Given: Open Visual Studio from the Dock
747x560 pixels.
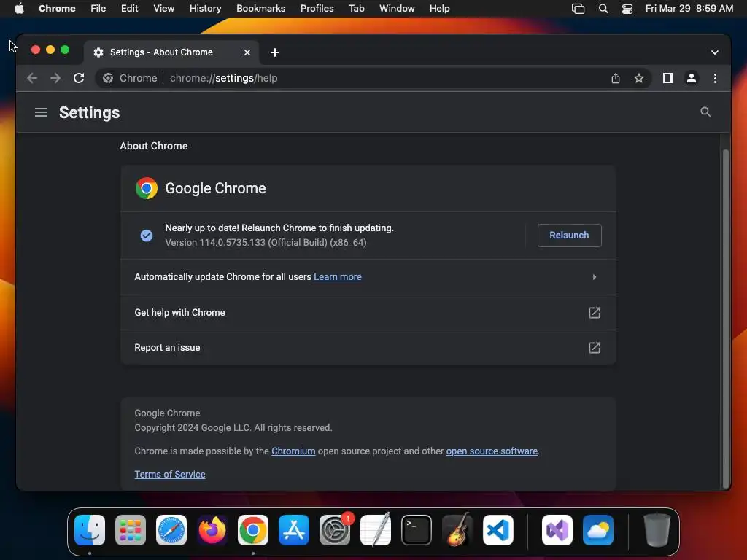Looking at the screenshot, I should pyautogui.click(x=557, y=530).
